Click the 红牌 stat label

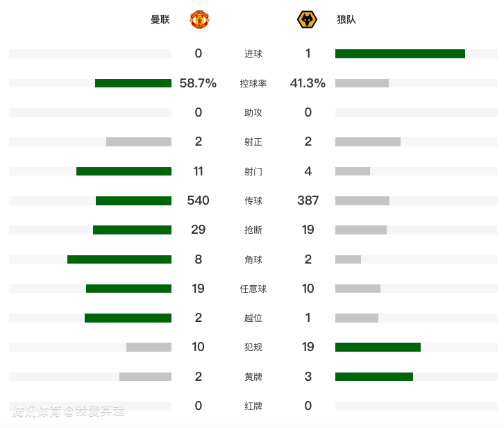click(253, 406)
